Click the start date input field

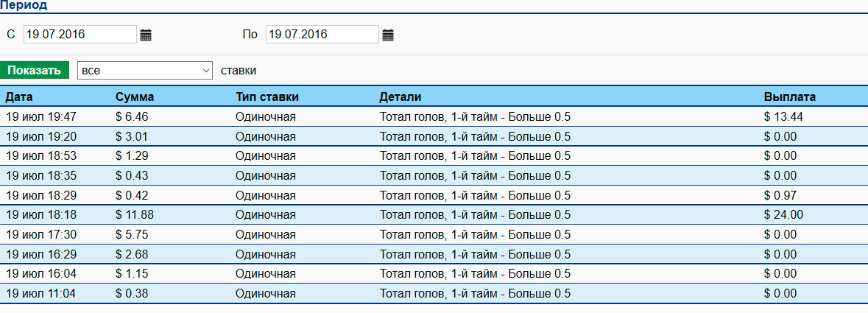(x=80, y=35)
